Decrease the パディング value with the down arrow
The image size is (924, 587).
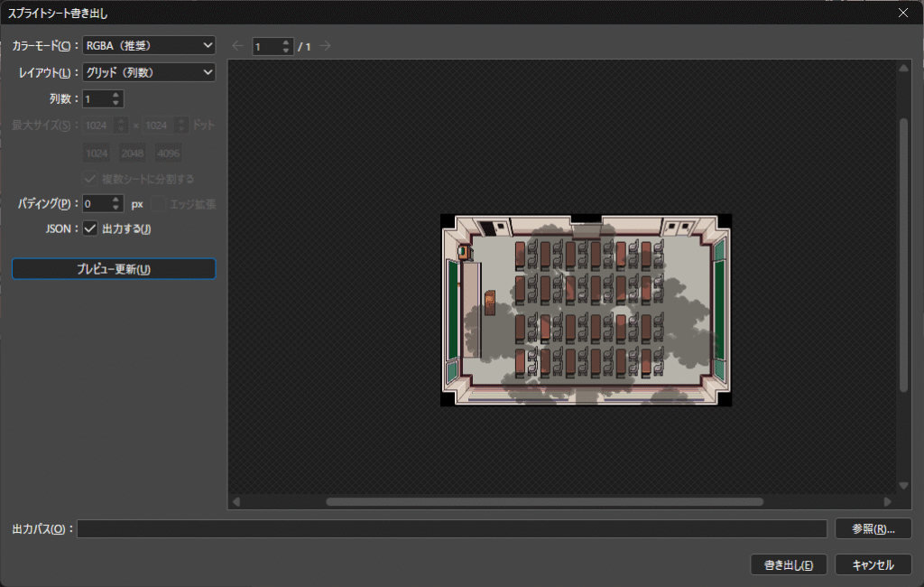coord(116,209)
